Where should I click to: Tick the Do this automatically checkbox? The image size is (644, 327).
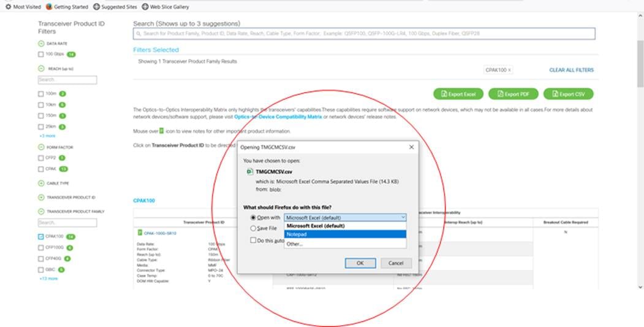253,240
